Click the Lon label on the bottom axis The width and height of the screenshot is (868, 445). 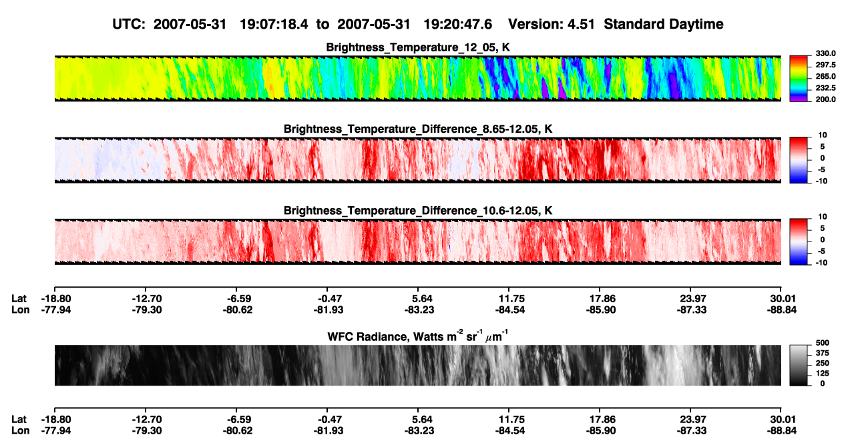[19, 430]
